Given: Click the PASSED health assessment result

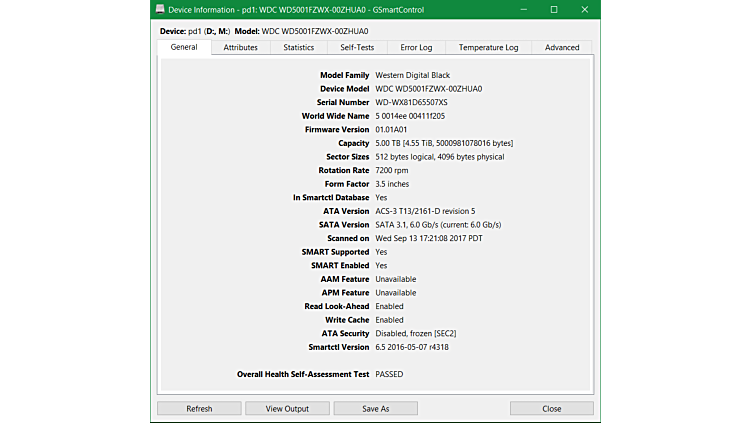Looking at the screenshot, I should (390, 374).
